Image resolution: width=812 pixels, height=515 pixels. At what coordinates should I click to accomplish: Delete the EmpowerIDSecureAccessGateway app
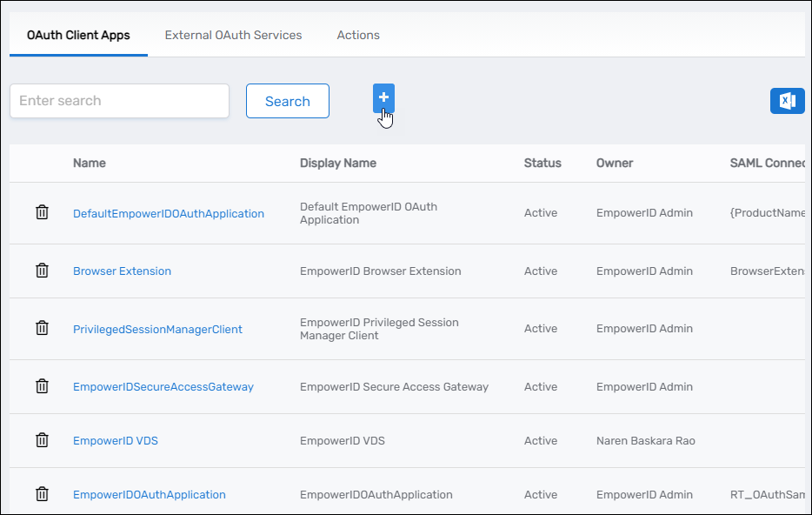pyautogui.click(x=42, y=385)
